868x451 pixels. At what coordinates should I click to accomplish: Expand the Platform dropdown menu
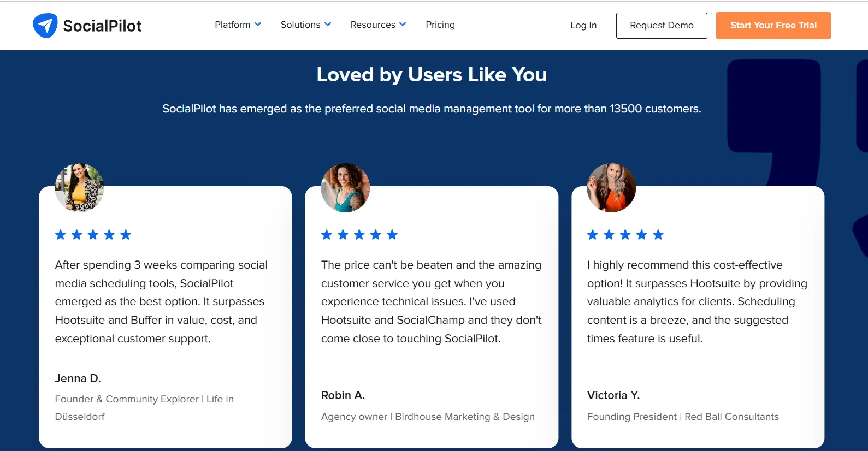(x=238, y=25)
